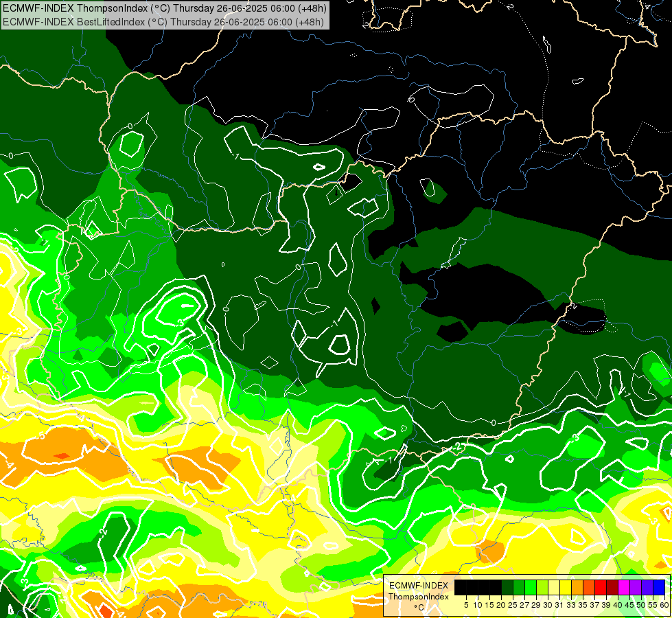Click the violet 50–55 legend swatch

[x=647, y=587]
